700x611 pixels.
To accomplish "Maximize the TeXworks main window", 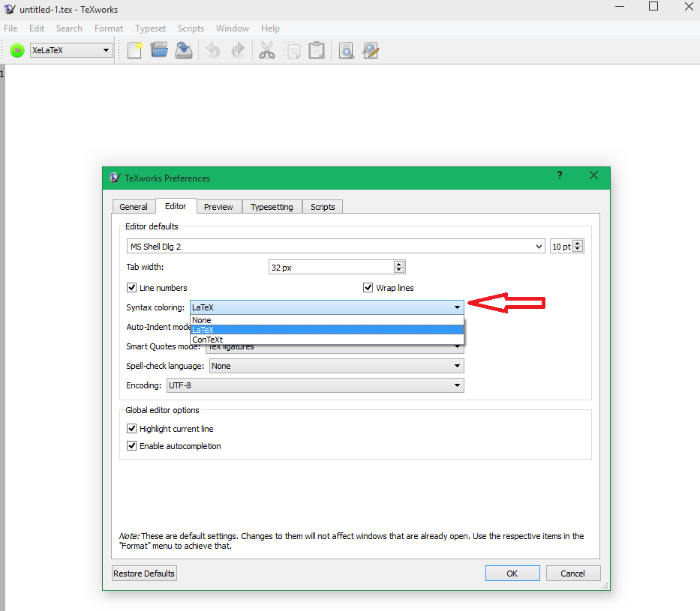I will [653, 6].
